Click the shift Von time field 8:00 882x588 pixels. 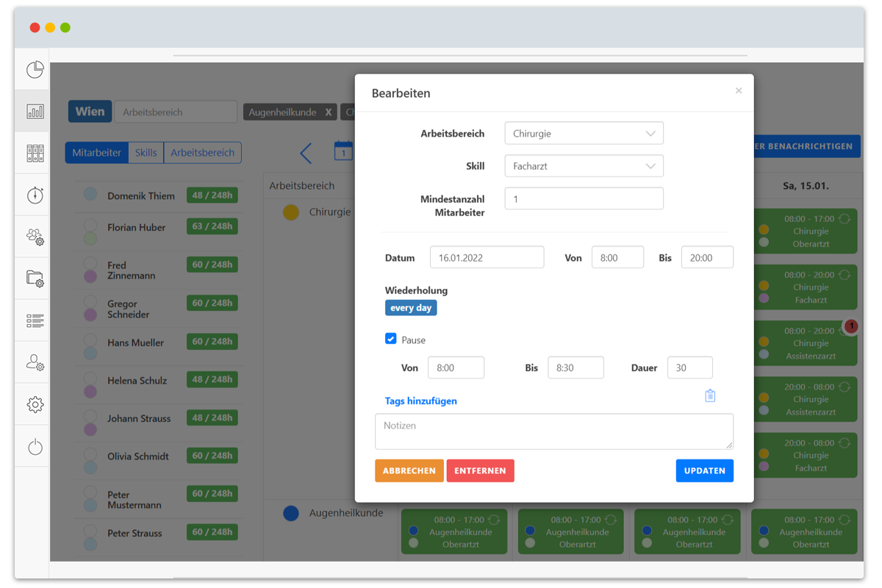[x=617, y=257]
